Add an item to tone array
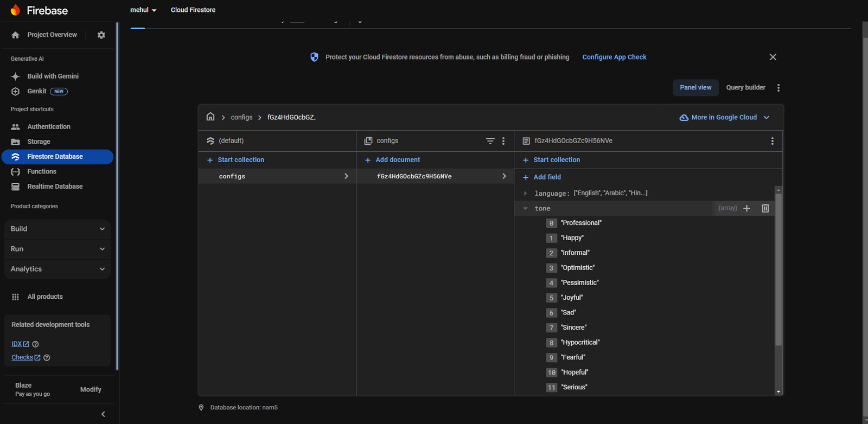Screen dimensions: 868x424 746,208
